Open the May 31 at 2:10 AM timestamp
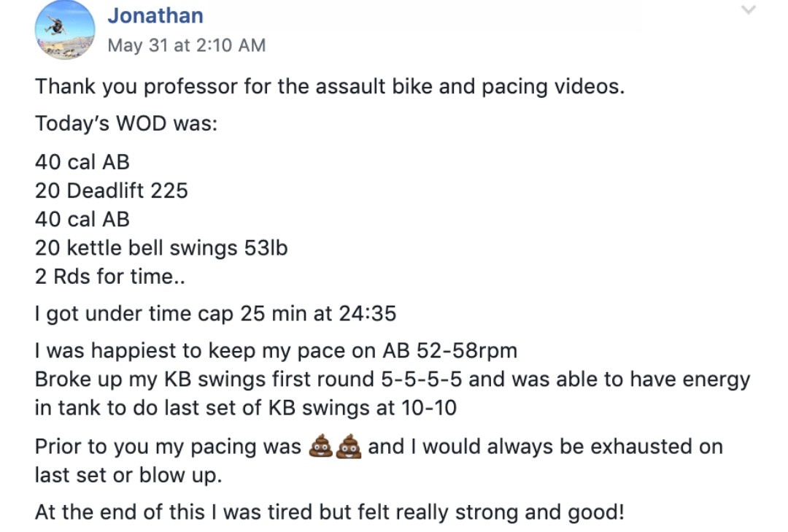 pyautogui.click(x=186, y=45)
